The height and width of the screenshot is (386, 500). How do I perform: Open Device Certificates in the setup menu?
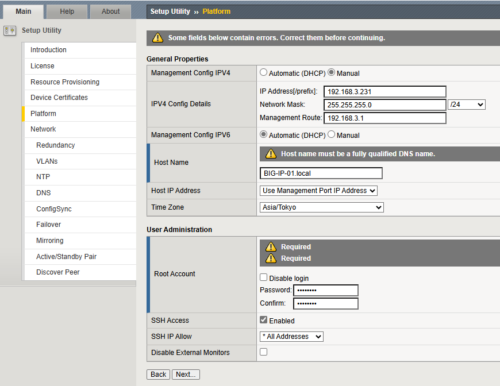coord(80,98)
